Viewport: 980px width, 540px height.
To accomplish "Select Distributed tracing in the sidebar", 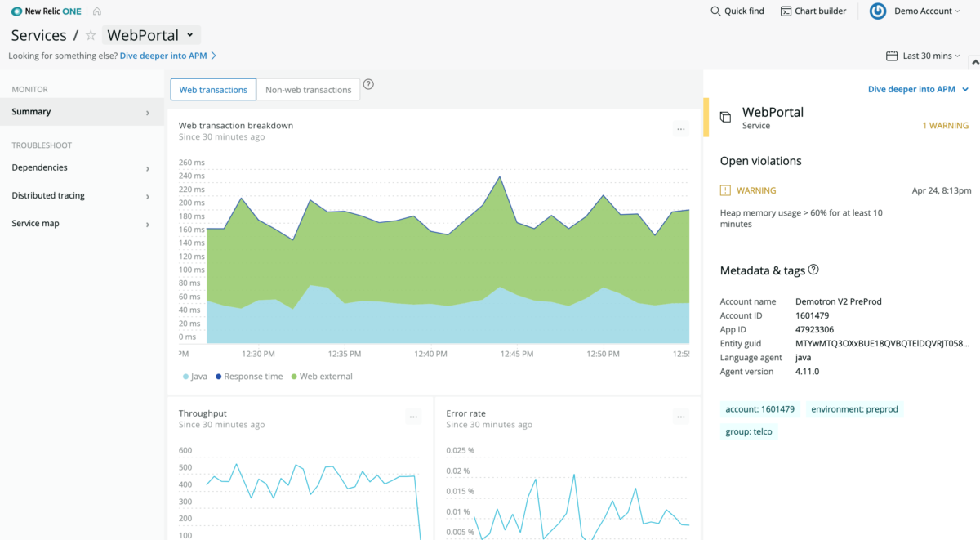I will pyautogui.click(x=82, y=195).
